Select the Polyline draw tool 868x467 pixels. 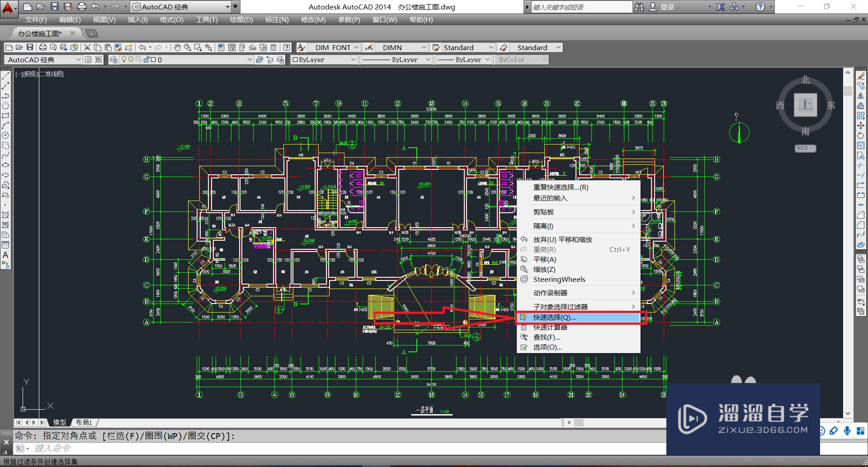pos(5,96)
